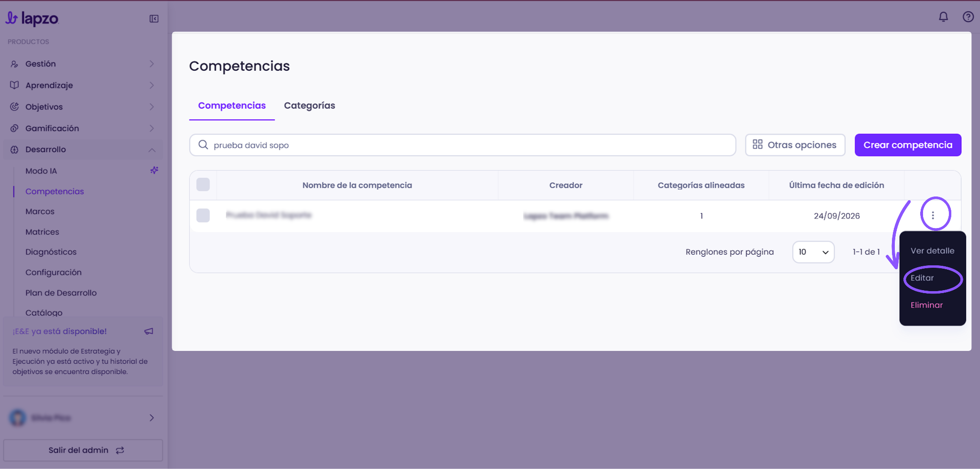Open Marcos in the sidebar

[x=40, y=211]
